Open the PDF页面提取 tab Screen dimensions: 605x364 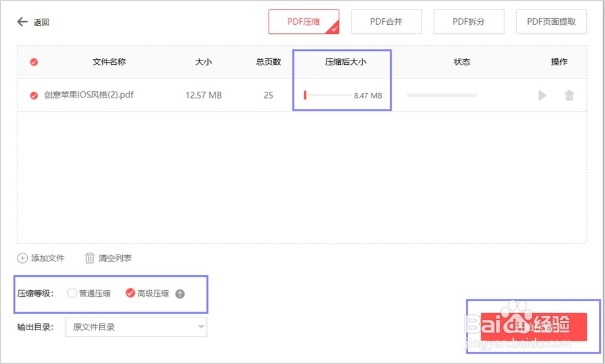pyautogui.click(x=551, y=21)
